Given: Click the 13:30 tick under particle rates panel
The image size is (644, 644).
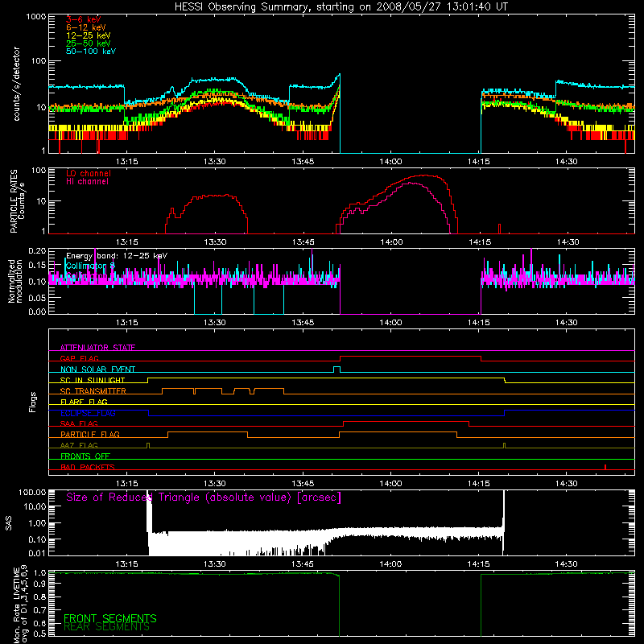Looking at the screenshot, I should pyautogui.click(x=215, y=242).
